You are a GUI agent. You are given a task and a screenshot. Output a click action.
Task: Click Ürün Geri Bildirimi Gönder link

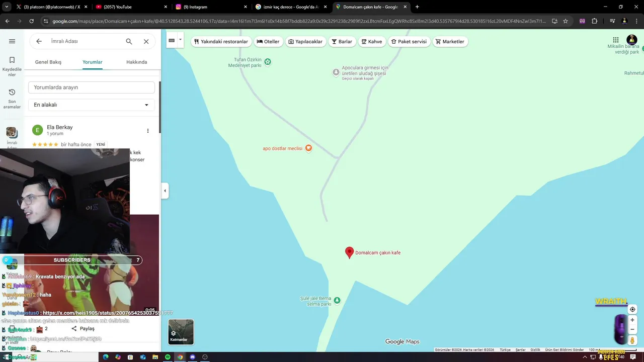pyautogui.click(x=565, y=350)
